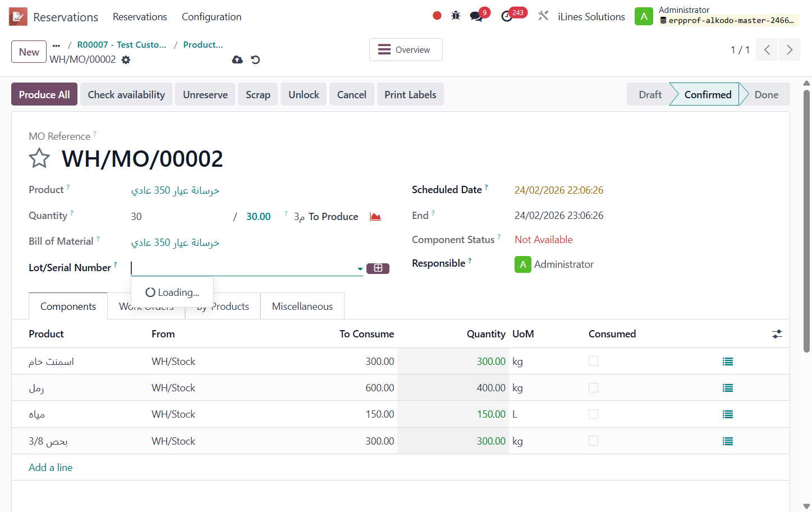Image resolution: width=812 pixels, height=512 pixels.
Task: Open the chat messages icon
Action: point(476,16)
